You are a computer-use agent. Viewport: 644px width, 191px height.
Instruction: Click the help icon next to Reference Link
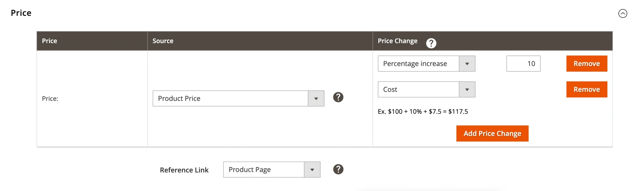point(338,169)
